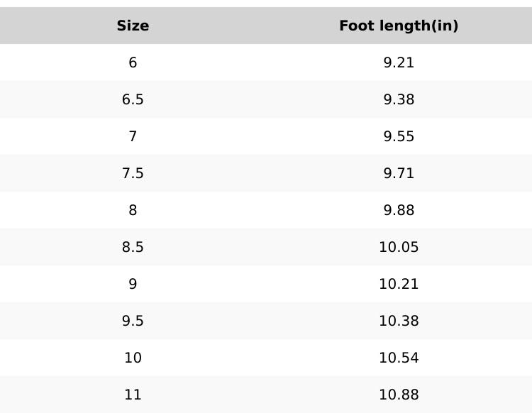Screen dimensions: 532x413
Task: Click the 10.38 foot length value
Action: coord(399,321)
